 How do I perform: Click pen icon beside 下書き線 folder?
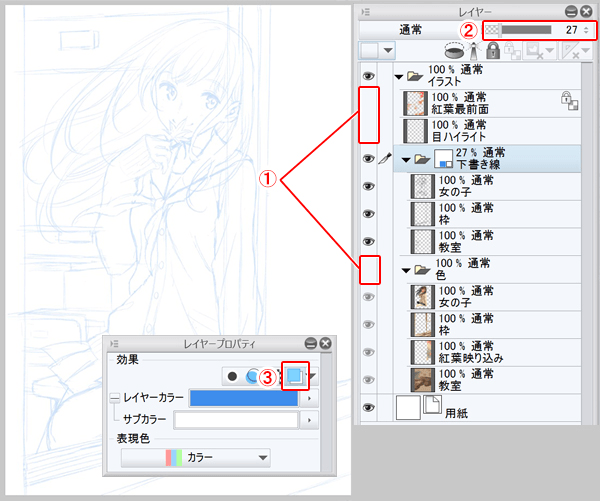385,158
